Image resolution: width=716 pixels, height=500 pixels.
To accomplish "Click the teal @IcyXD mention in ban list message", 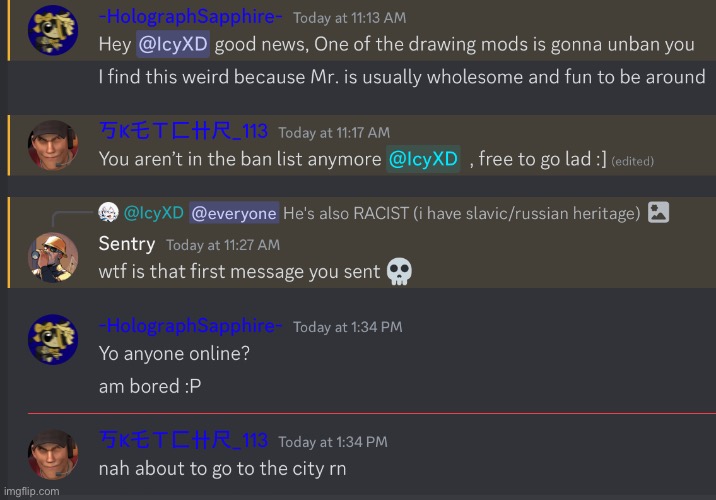I will (423, 159).
